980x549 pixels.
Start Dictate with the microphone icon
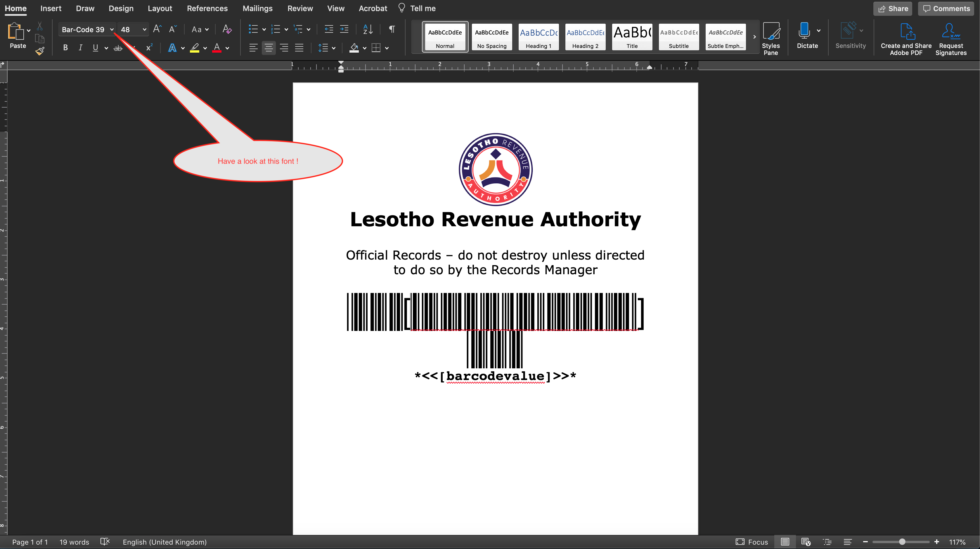pos(804,30)
